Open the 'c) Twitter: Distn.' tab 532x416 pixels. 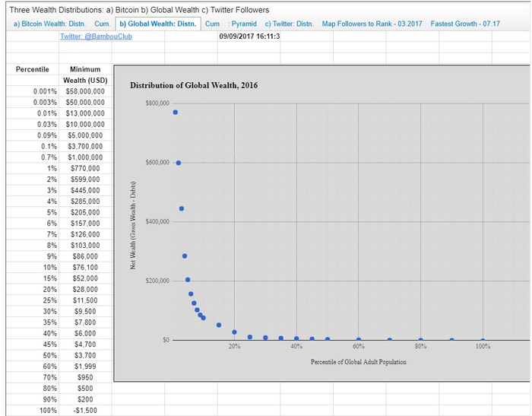pos(289,24)
